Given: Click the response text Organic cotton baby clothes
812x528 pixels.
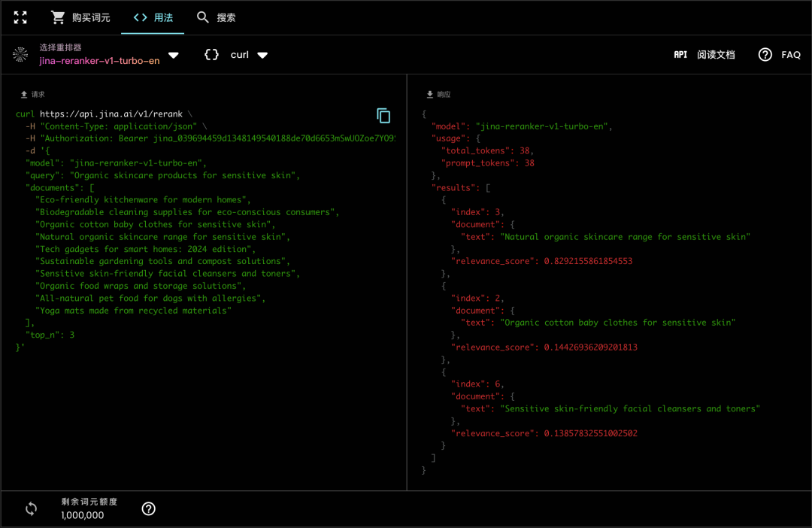Looking at the screenshot, I should (x=618, y=323).
